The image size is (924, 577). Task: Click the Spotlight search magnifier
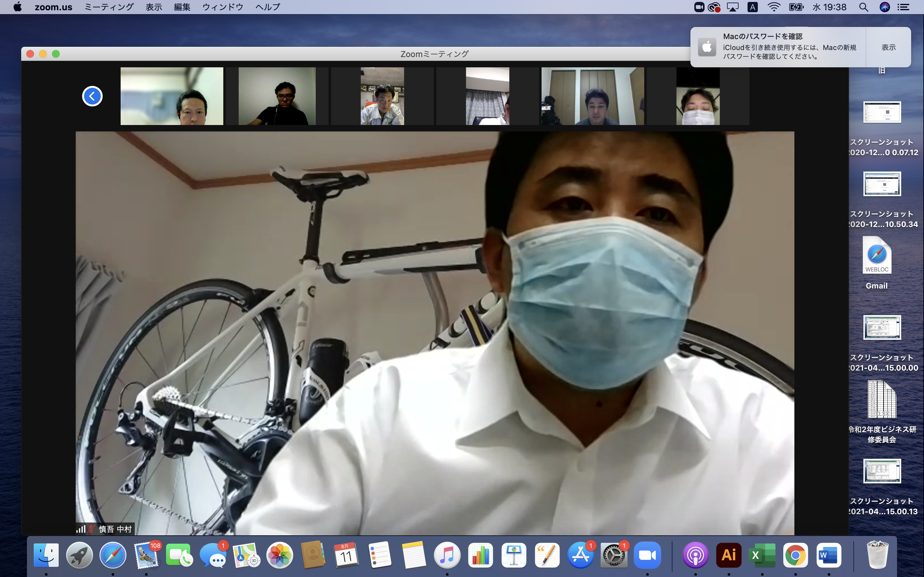(864, 7)
